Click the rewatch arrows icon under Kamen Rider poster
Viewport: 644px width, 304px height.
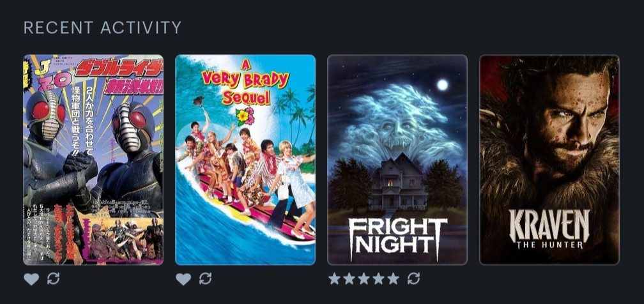(54, 278)
